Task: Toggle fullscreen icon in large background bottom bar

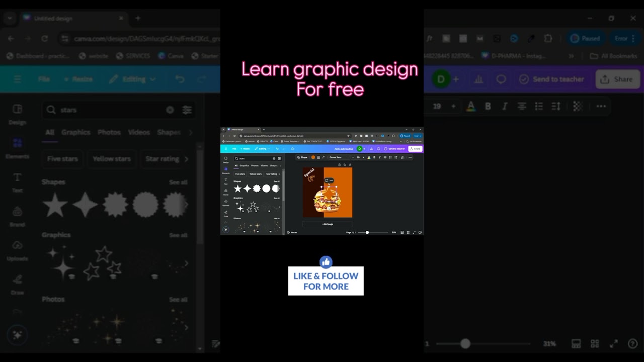Action: click(x=614, y=344)
